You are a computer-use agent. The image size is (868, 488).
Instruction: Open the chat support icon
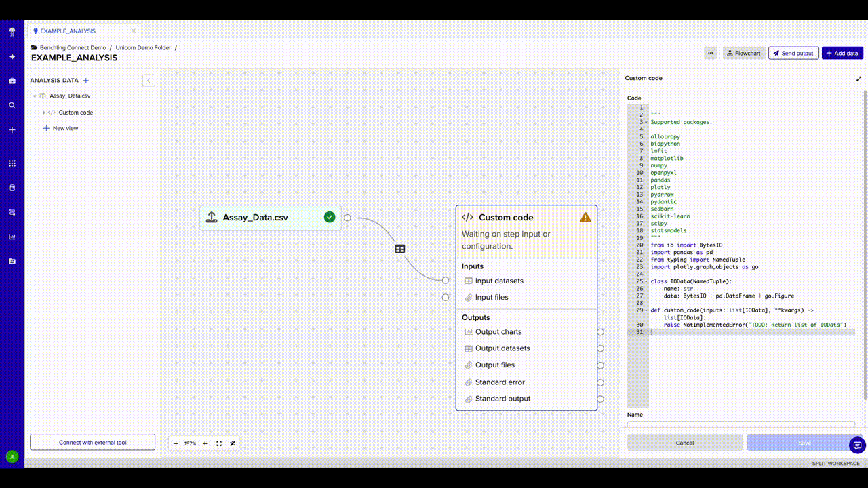click(857, 445)
